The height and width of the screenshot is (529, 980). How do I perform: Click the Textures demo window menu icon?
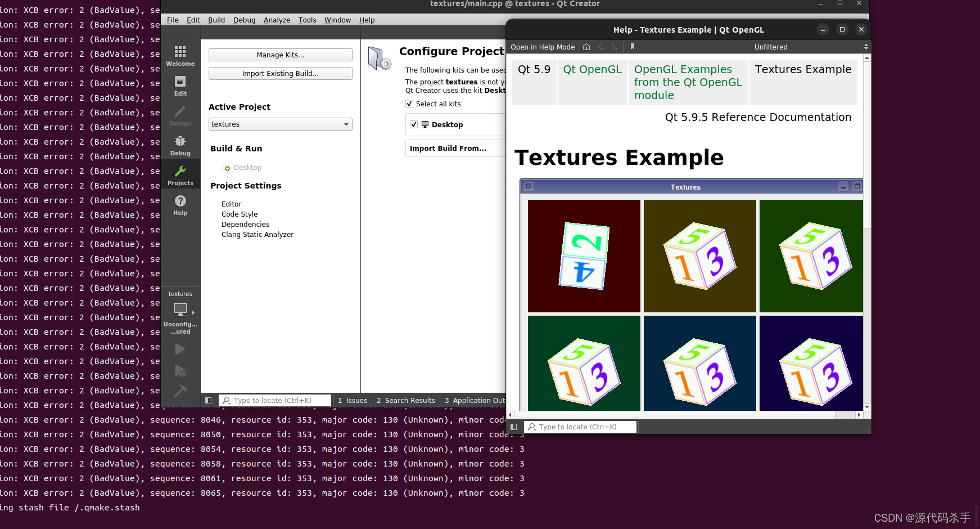coord(528,186)
